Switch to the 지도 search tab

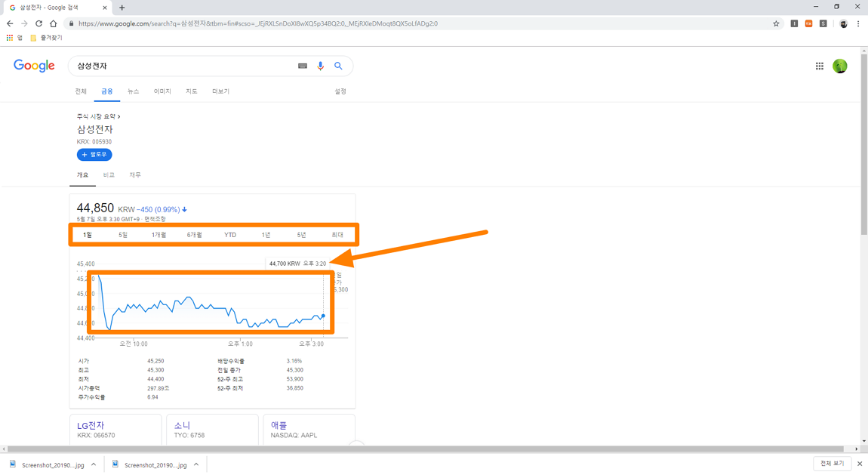192,91
